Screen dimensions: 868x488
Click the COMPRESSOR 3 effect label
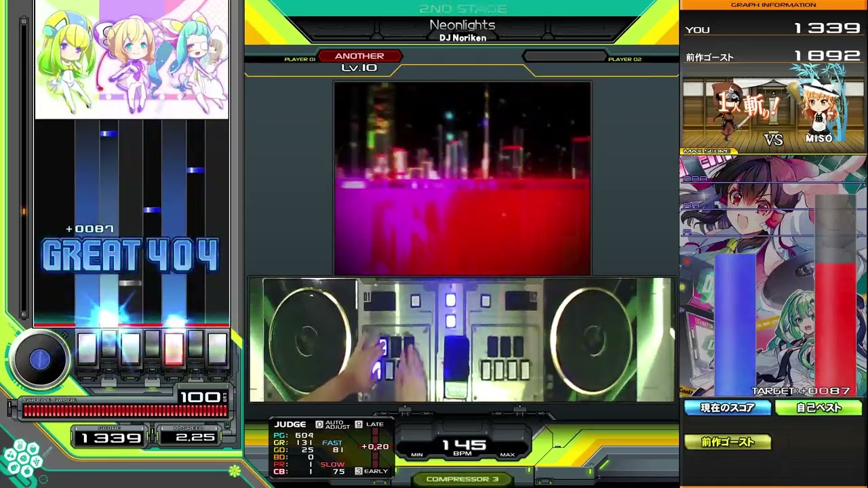tap(462, 479)
